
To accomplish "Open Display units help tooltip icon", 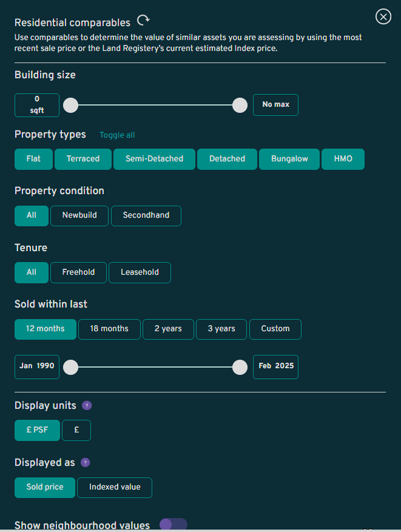I will point(87,405).
